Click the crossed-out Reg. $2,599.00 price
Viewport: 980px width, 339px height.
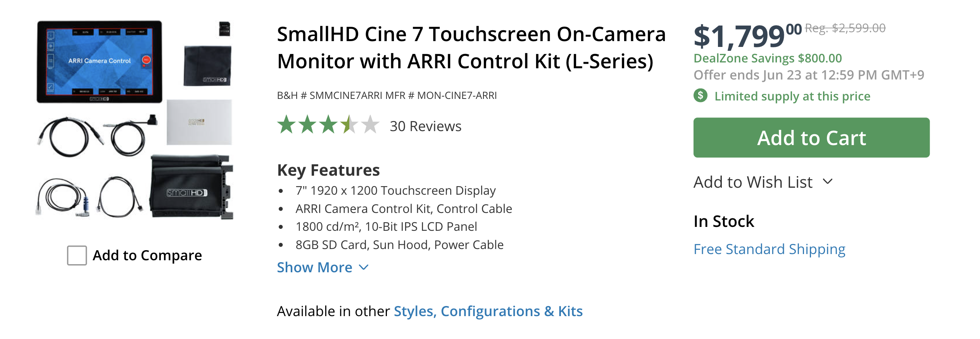(845, 28)
